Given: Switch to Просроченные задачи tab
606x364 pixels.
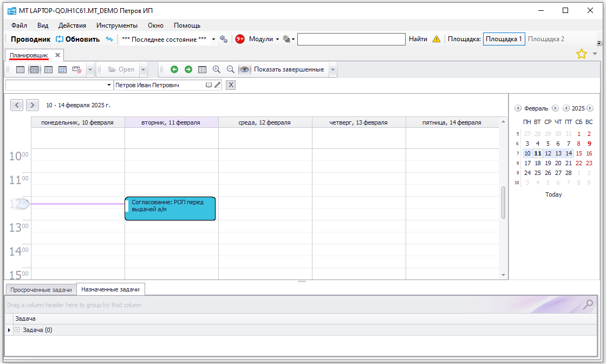Looking at the screenshot, I should pyautogui.click(x=41, y=290).
